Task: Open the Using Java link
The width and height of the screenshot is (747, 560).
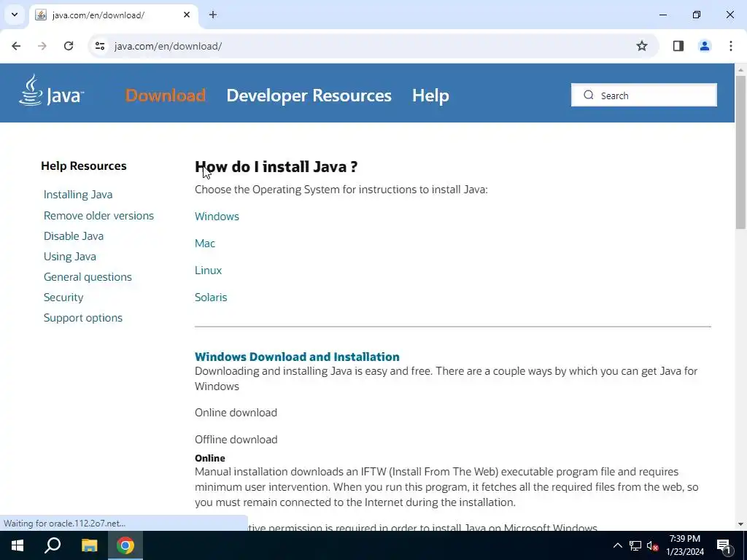Action: coord(69,257)
